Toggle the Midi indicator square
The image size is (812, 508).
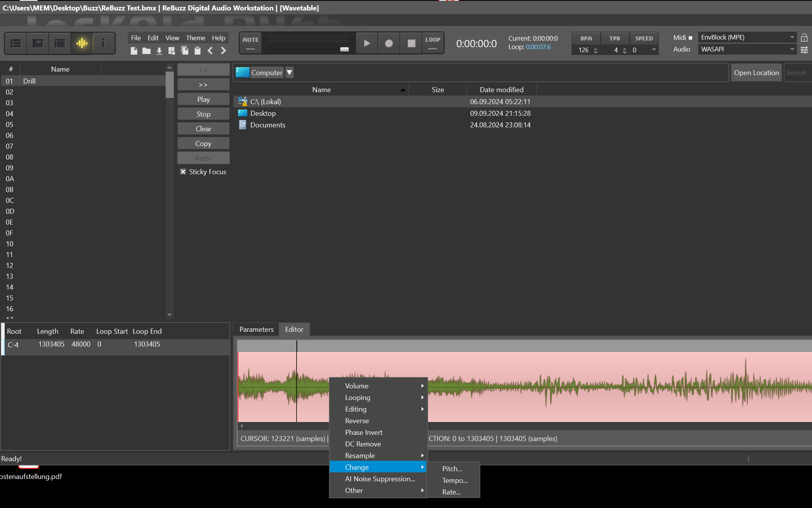click(x=690, y=38)
